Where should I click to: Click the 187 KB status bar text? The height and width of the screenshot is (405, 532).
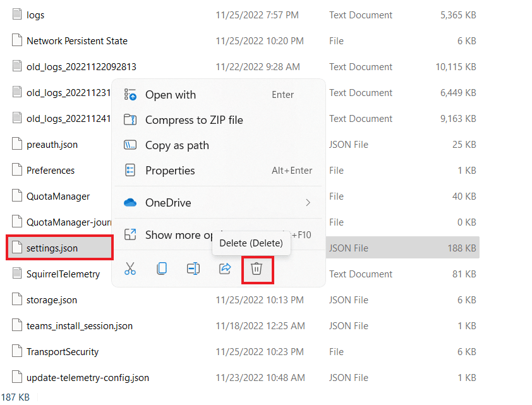(15, 397)
